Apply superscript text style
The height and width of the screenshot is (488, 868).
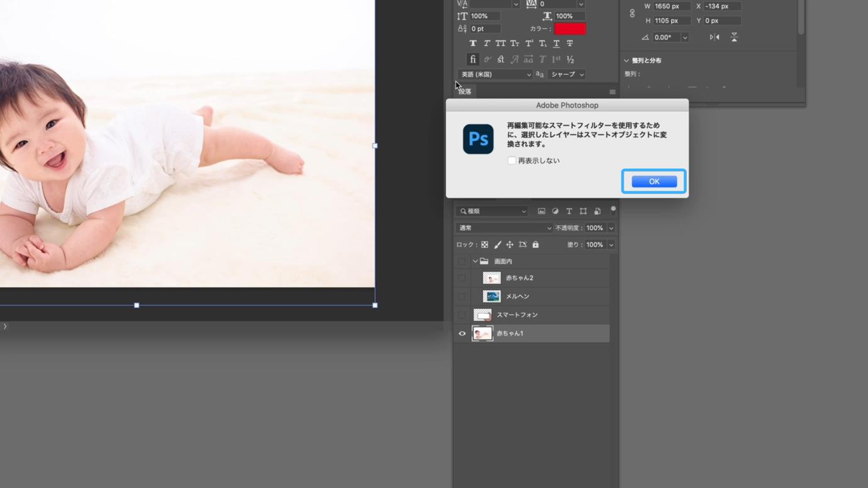[x=529, y=43]
